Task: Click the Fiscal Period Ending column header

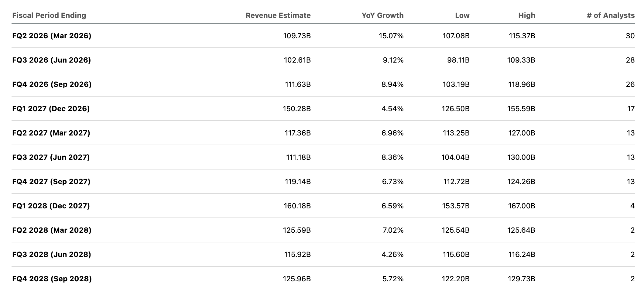Action: coord(49,15)
